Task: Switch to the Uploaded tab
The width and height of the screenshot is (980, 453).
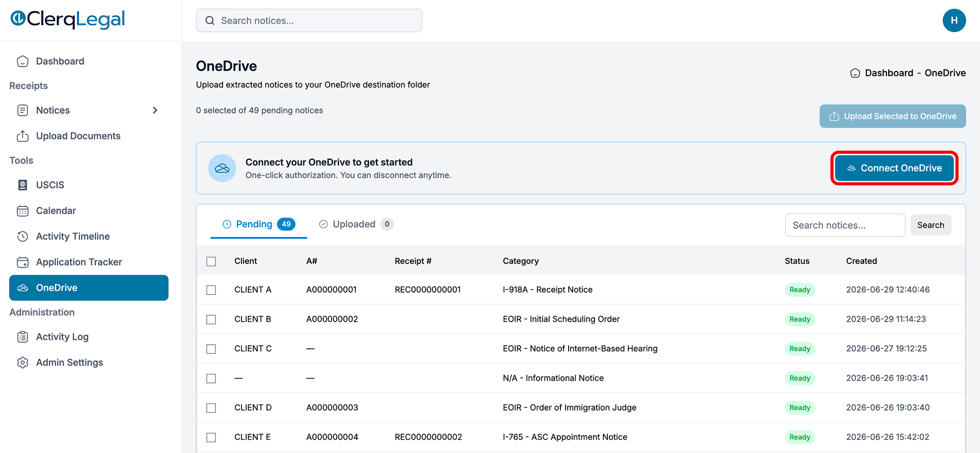Action: point(356,224)
